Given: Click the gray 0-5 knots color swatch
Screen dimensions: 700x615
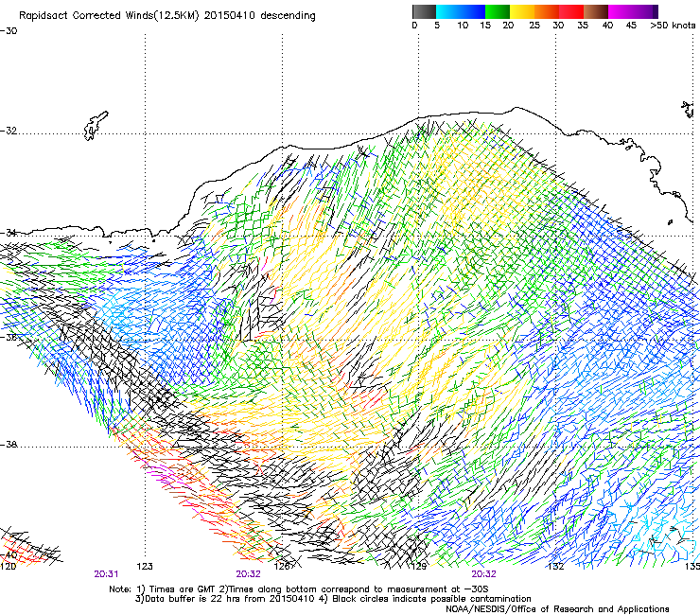Looking at the screenshot, I should (x=424, y=11).
